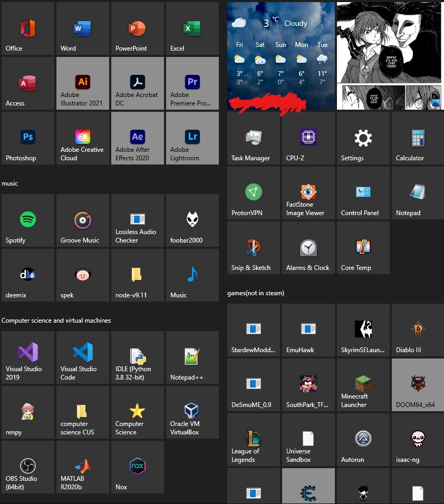Open the Weather live tile
Screen dimensions: 444x504
click(x=281, y=56)
